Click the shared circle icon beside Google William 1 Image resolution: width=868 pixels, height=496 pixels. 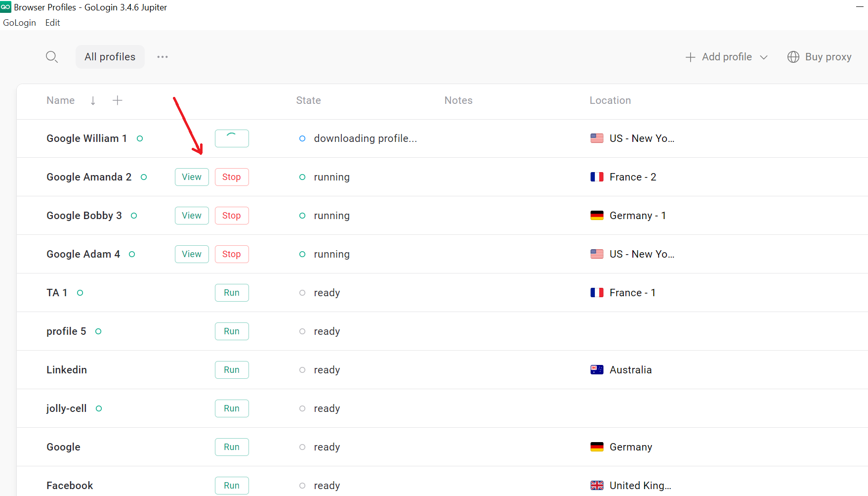click(x=140, y=138)
